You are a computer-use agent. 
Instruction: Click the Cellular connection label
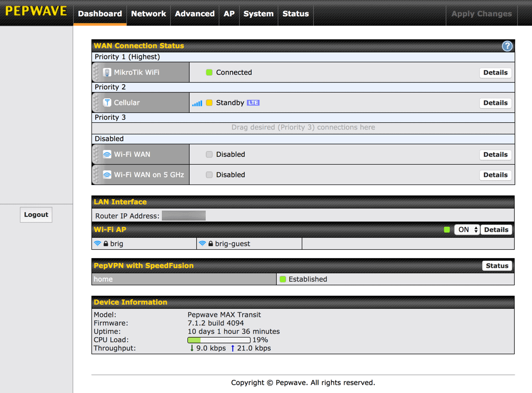126,102
